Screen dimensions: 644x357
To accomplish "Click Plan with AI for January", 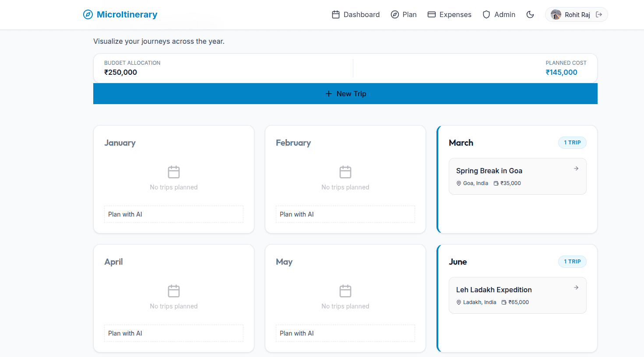I will pyautogui.click(x=173, y=214).
